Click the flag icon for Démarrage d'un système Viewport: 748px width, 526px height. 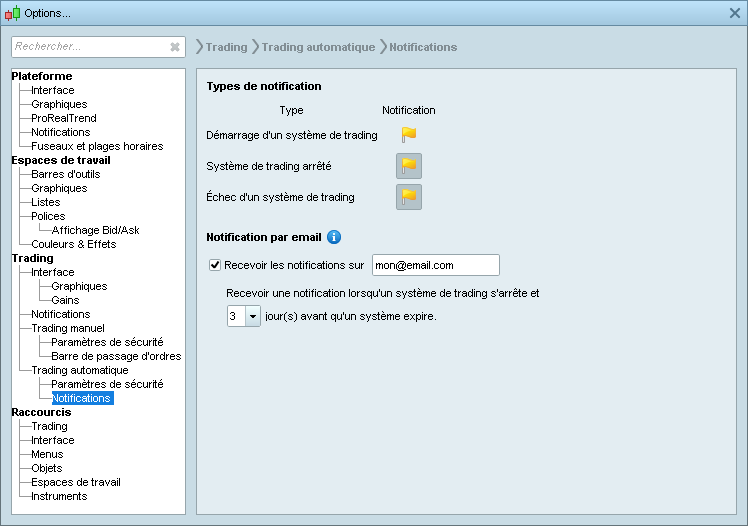click(x=409, y=134)
